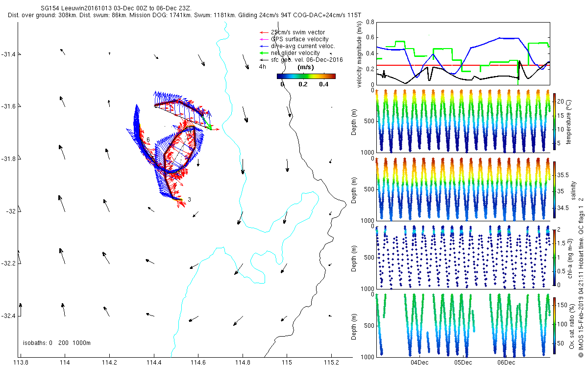Image resolution: width=588 pixels, height=368 pixels.
Task: Click the 04Dec date tick label
Action: pos(419,363)
